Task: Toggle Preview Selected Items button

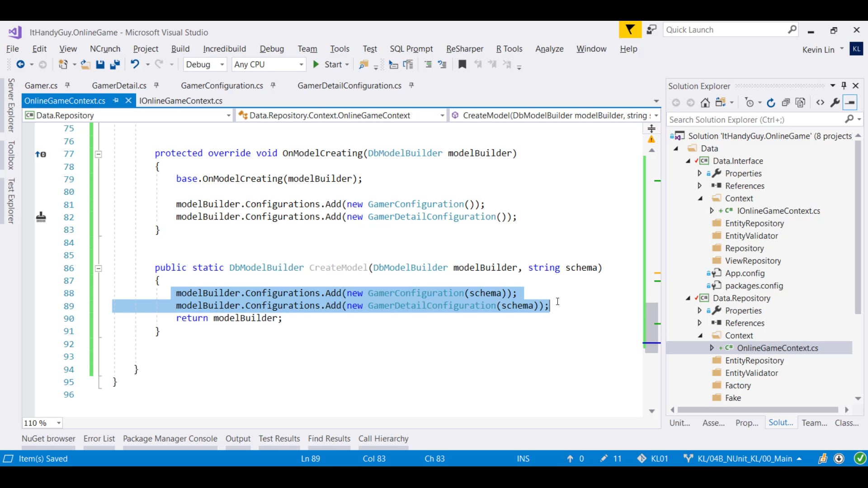Action: point(850,103)
